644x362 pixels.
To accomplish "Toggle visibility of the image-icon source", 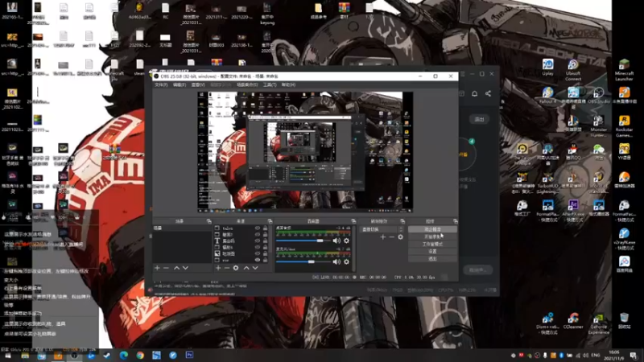I will [x=257, y=253].
